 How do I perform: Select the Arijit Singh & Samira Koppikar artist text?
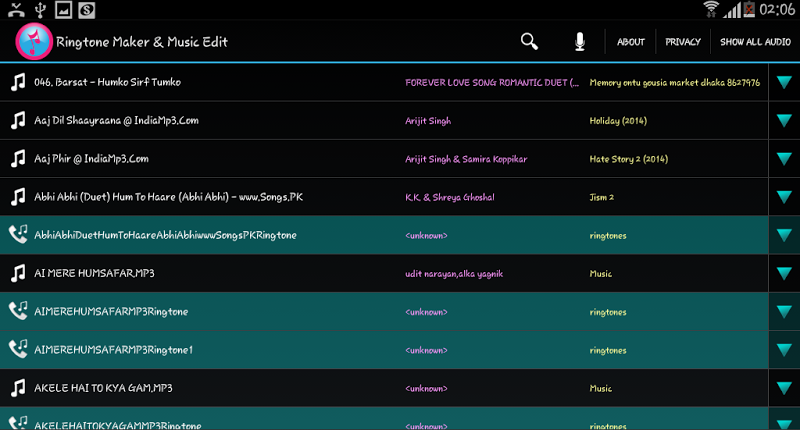[x=465, y=159]
